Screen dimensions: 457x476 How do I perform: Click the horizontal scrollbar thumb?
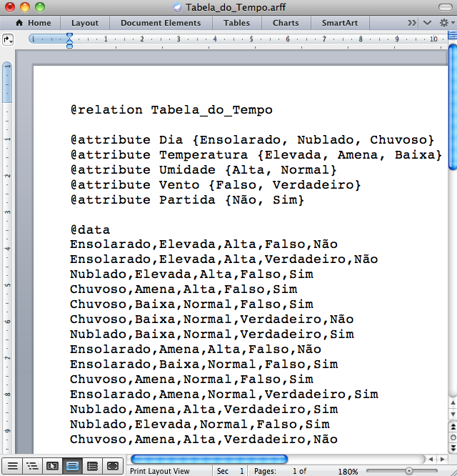[209, 459]
